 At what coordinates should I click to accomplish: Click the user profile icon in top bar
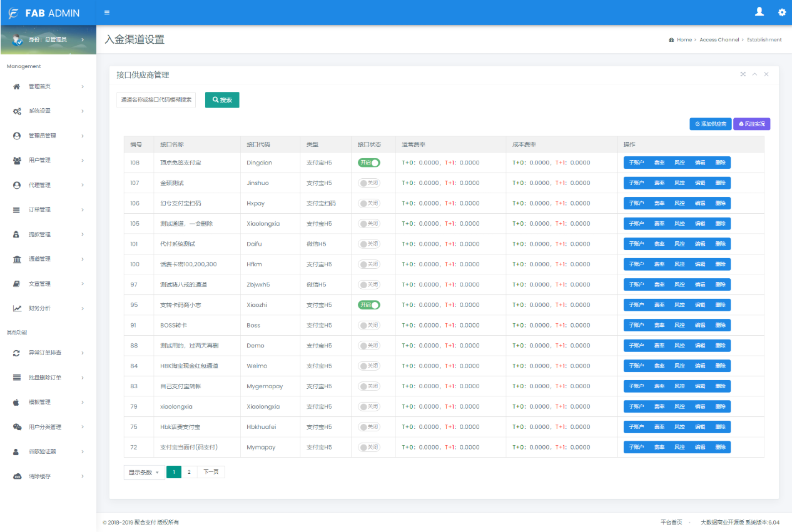pos(759,12)
